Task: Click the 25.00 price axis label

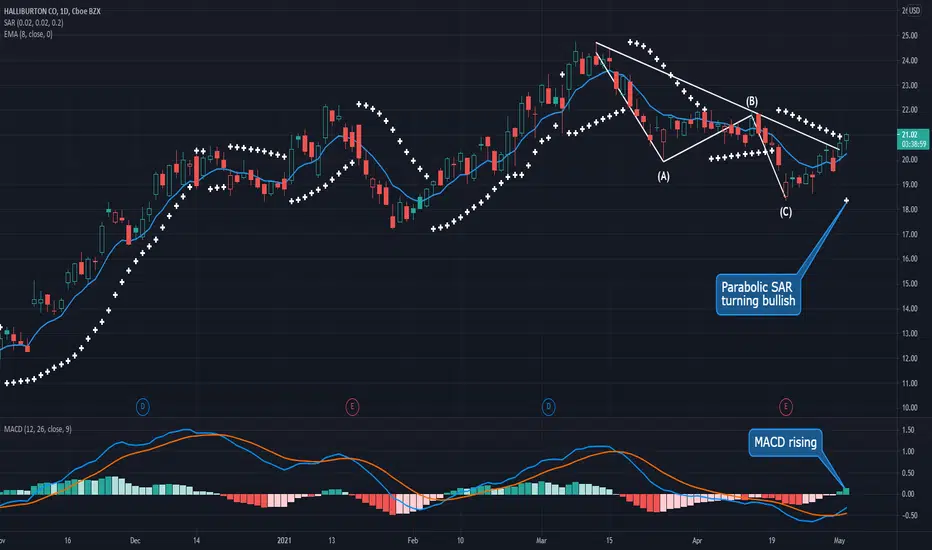Action: coord(909,36)
